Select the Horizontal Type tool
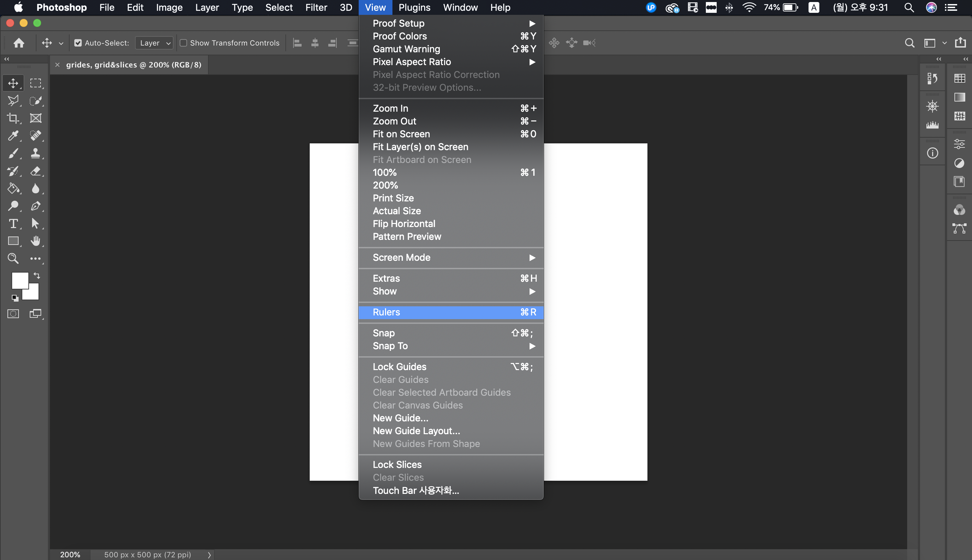 pyautogui.click(x=13, y=223)
